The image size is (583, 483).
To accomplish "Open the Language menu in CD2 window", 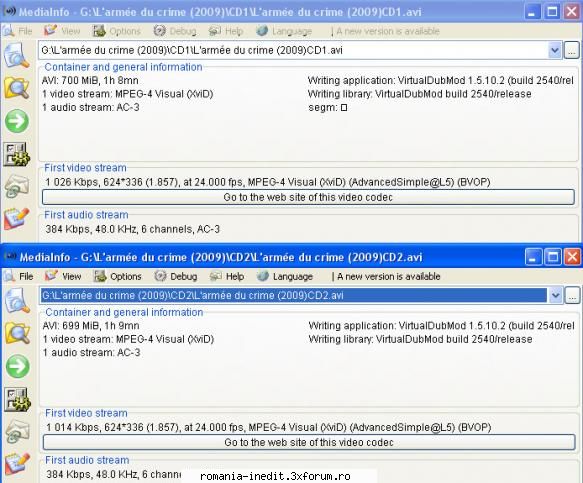I will tap(285, 276).
